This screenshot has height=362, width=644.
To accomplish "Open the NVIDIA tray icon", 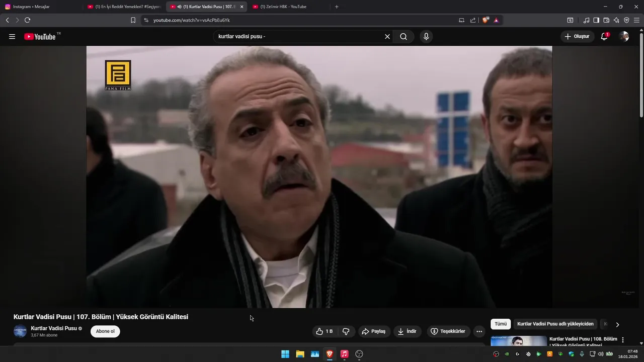I will 507,354.
